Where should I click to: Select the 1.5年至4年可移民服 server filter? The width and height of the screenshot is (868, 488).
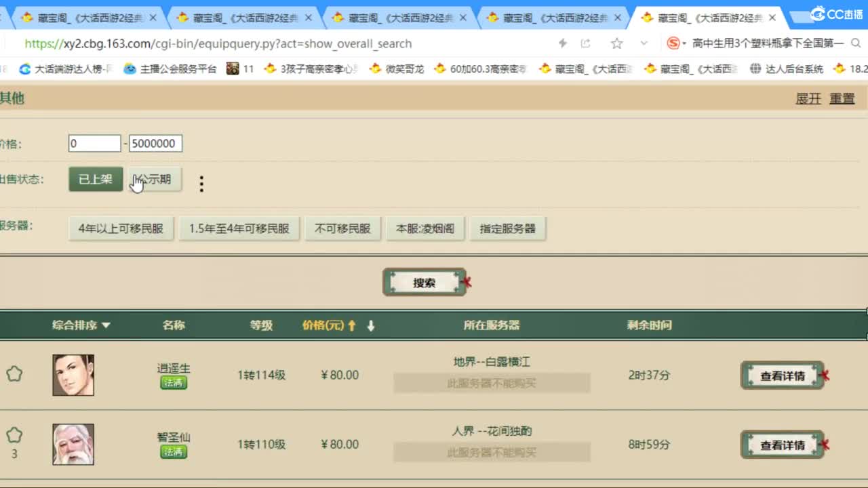239,229
